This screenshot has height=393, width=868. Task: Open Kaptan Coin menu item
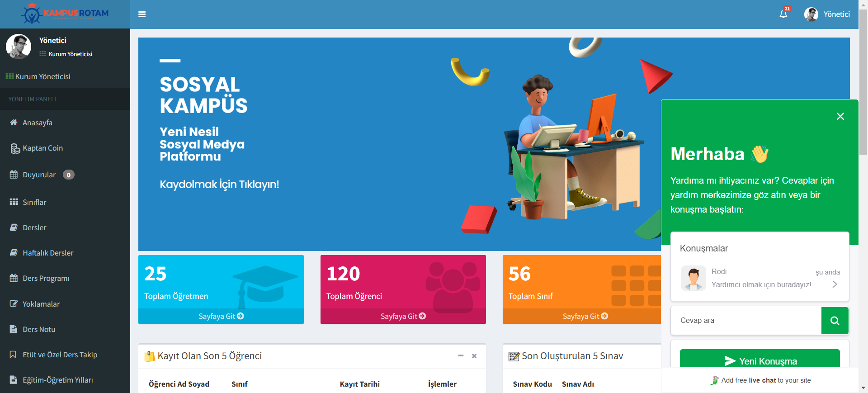coord(42,148)
